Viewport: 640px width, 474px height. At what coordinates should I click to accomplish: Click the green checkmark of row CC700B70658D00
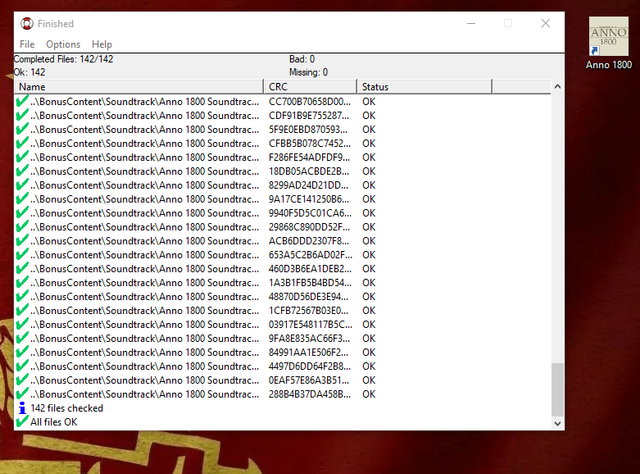click(x=22, y=101)
